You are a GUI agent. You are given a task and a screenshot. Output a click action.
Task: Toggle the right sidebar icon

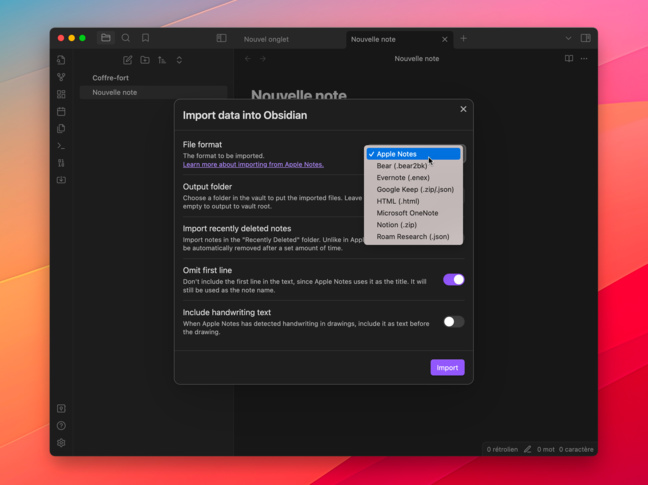click(x=586, y=38)
